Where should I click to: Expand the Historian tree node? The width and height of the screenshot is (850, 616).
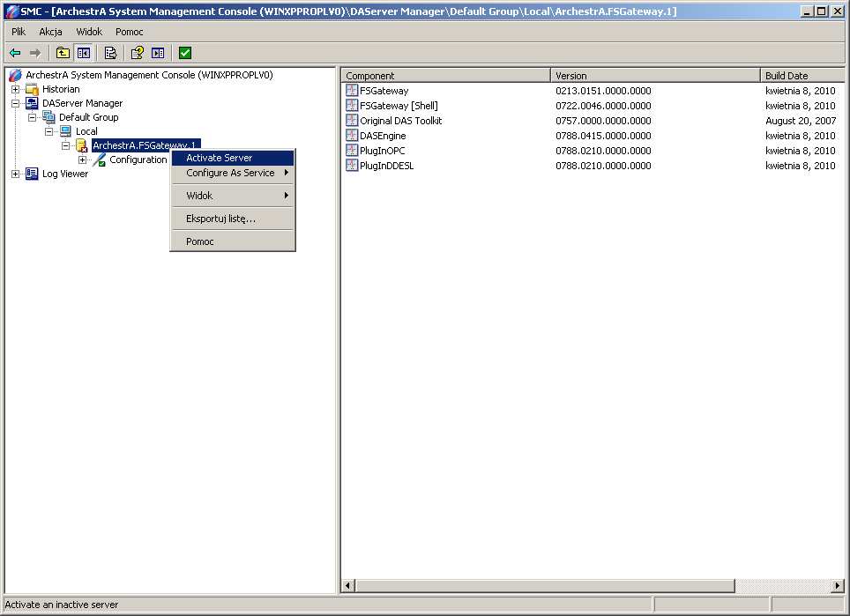tap(15, 89)
